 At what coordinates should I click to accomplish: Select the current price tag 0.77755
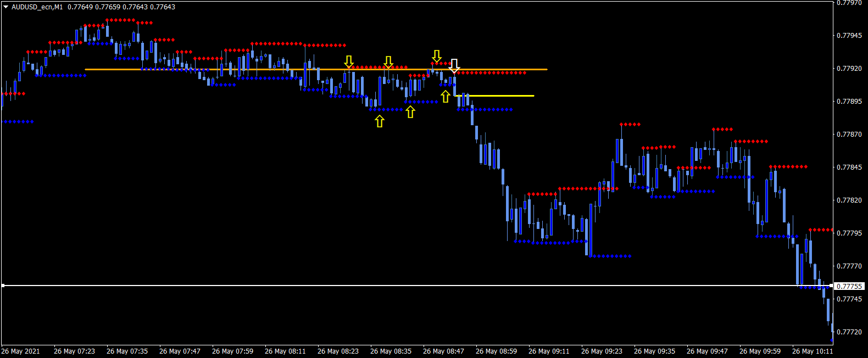849,287
